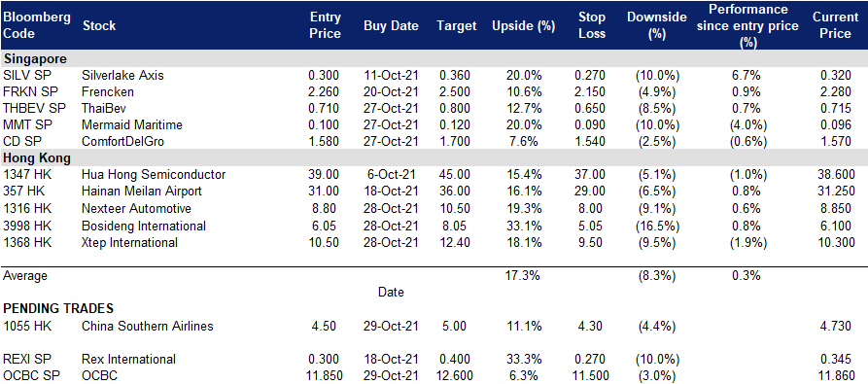
Task: Click Hainan Meilan Airport entry price 31.00
Action: 326,192
